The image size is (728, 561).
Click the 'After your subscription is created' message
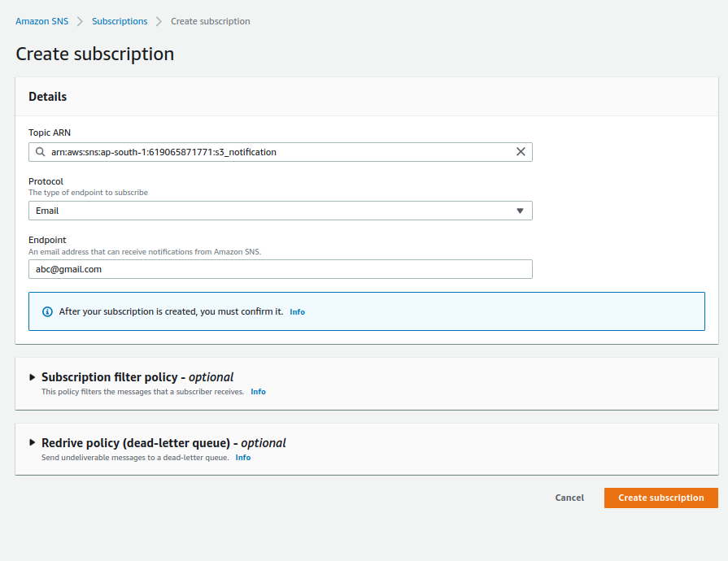(171, 312)
